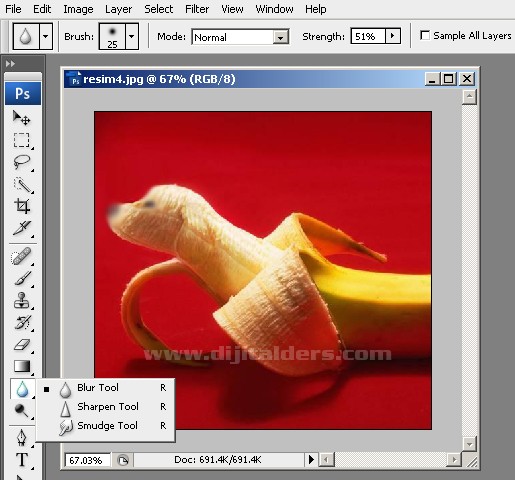The height and width of the screenshot is (480, 515).
Task: Open the Filter menu
Action: pyautogui.click(x=197, y=9)
